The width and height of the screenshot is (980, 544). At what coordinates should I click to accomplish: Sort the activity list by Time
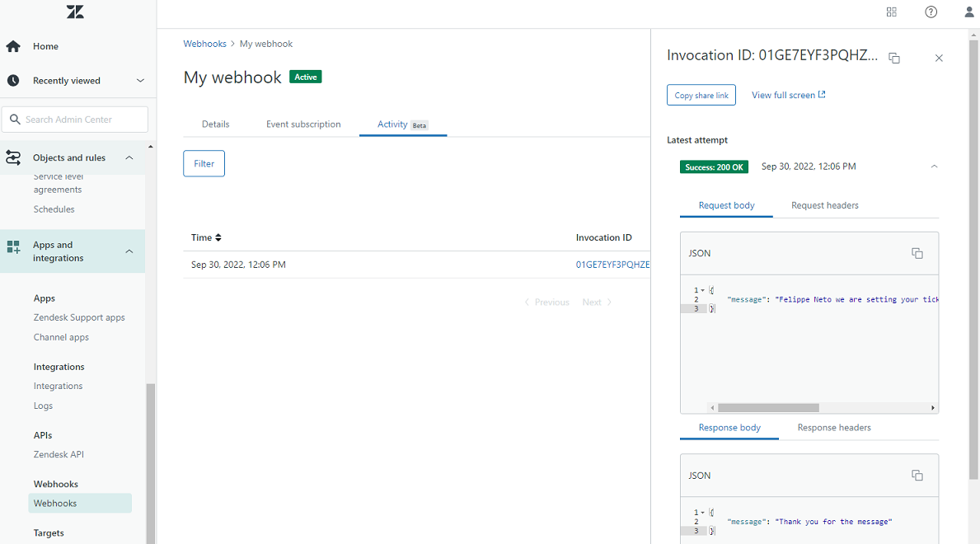[x=206, y=237]
